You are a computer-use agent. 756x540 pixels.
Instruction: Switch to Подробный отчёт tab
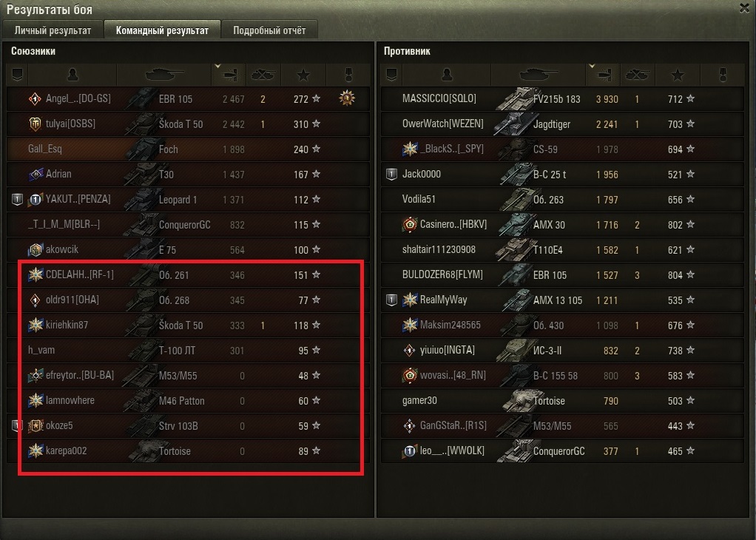[x=269, y=30]
